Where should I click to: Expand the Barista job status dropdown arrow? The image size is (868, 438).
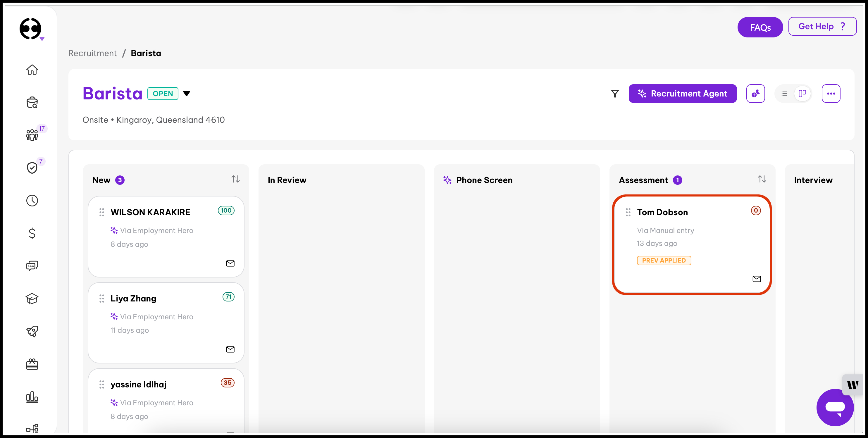[x=187, y=94]
